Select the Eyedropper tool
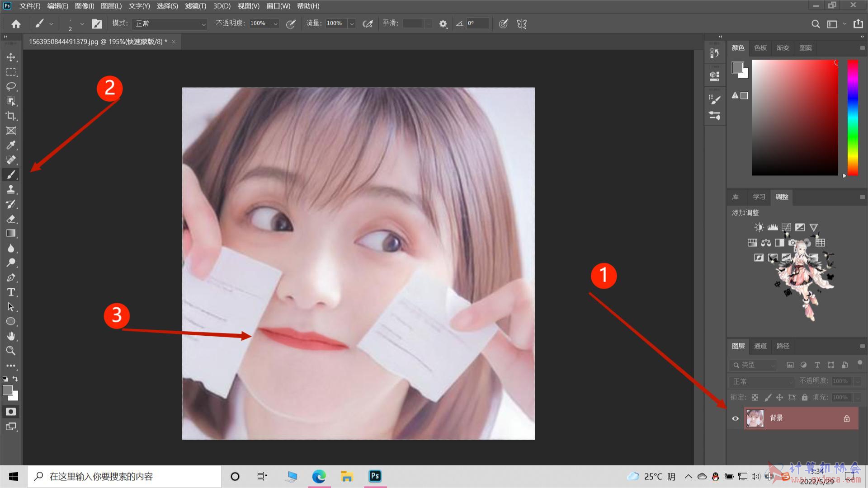 pos(11,145)
